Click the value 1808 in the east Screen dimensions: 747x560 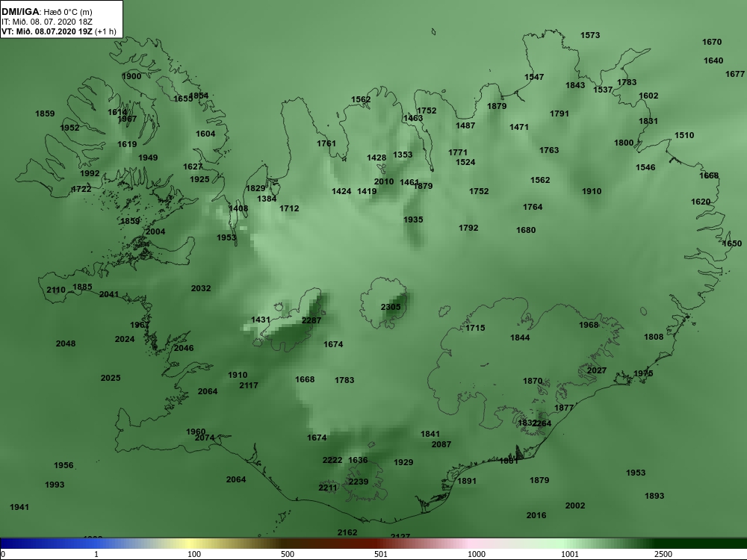[654, 337]
